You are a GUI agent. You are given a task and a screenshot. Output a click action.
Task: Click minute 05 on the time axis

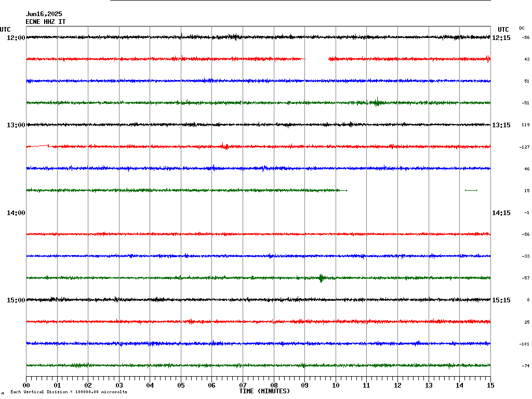tap(181, 385)
